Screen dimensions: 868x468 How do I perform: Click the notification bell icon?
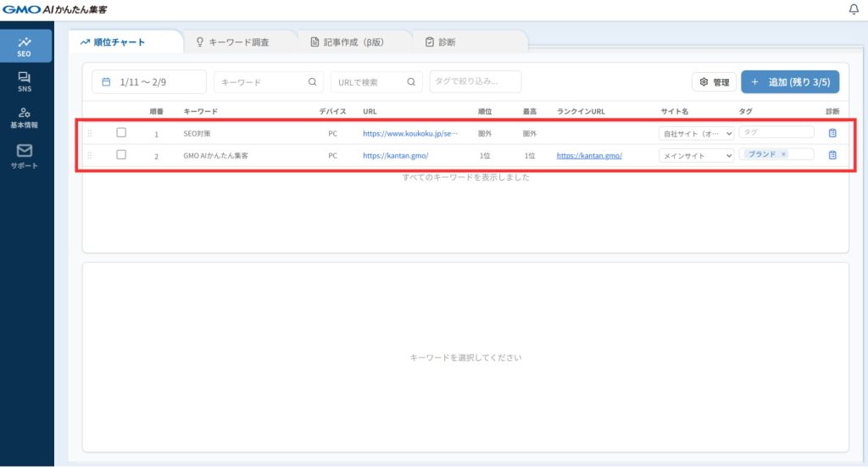(853, 9)
